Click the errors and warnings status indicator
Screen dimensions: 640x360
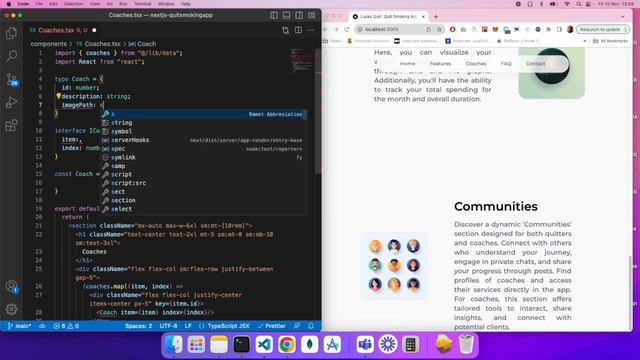pyautogui.click(x=66, y=326)
